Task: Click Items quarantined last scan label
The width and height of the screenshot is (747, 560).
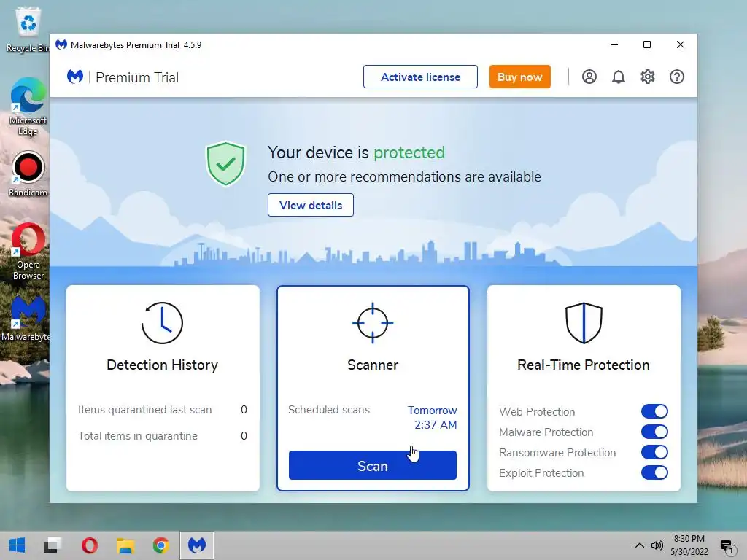Action: coord(145,410)
